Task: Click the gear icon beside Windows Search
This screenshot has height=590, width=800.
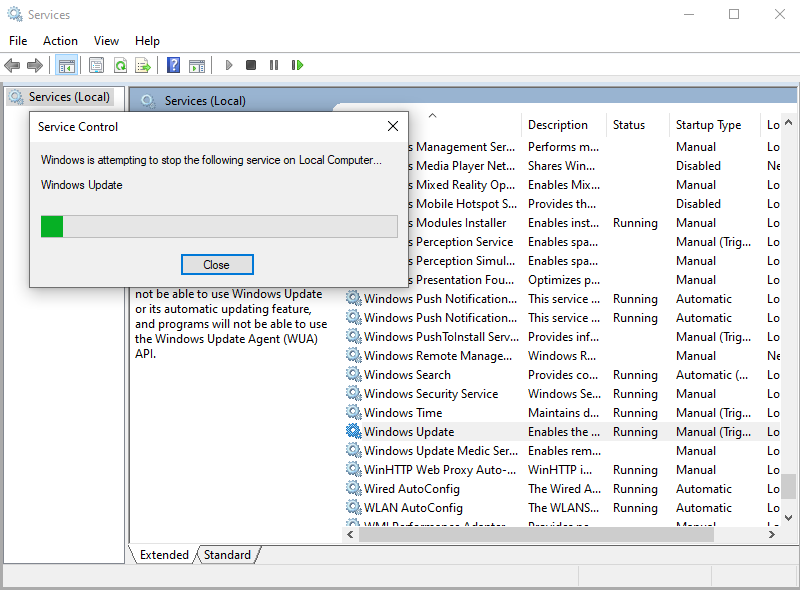Action: tap(353, 375)
